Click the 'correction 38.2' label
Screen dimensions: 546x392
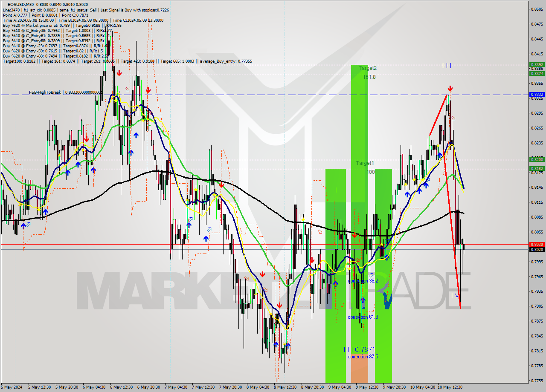point(363,281)
